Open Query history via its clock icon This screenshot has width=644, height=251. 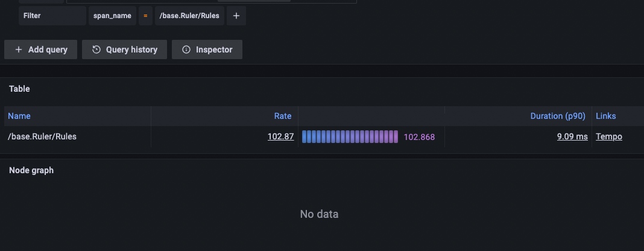tap(96, 49)
